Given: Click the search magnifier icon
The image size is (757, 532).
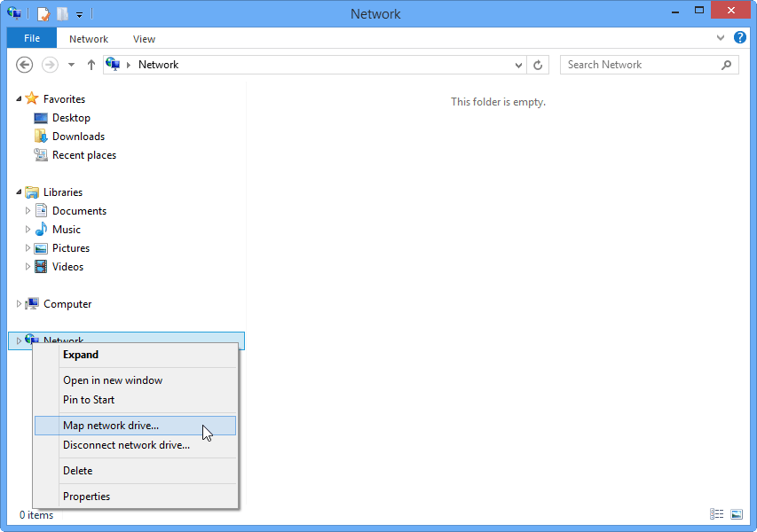Looking at the screenshot, I should point(726,65).
